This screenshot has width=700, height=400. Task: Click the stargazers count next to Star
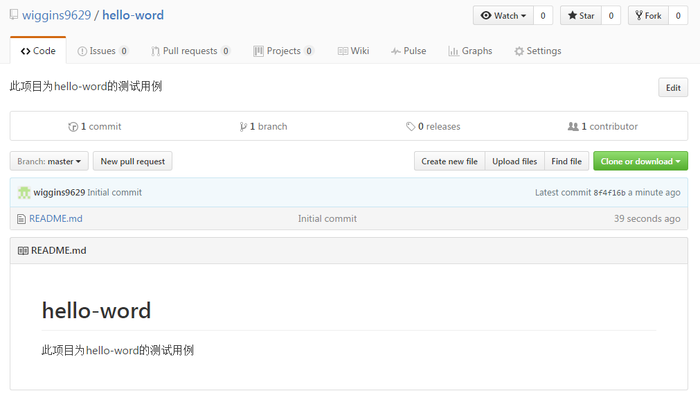click(611, 16)
